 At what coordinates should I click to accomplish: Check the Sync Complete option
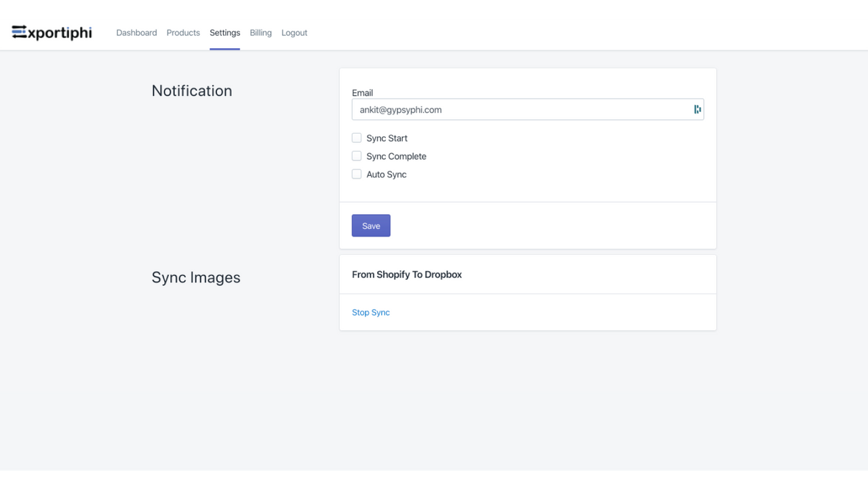(356, 156)
